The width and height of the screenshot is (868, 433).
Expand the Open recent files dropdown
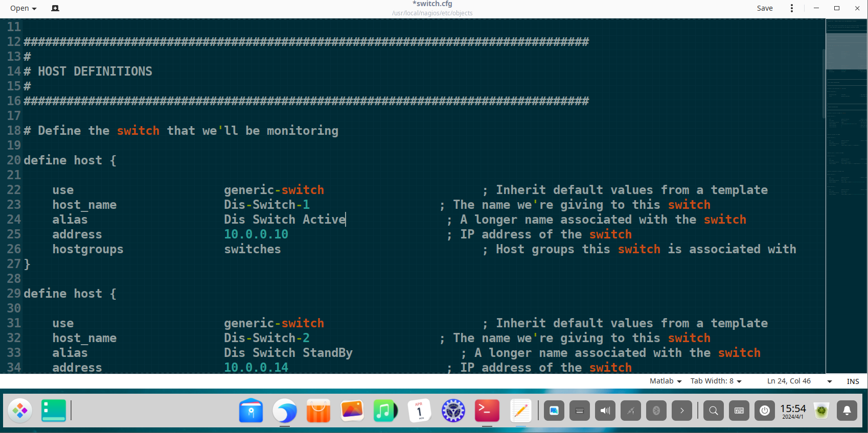[24, 8]
